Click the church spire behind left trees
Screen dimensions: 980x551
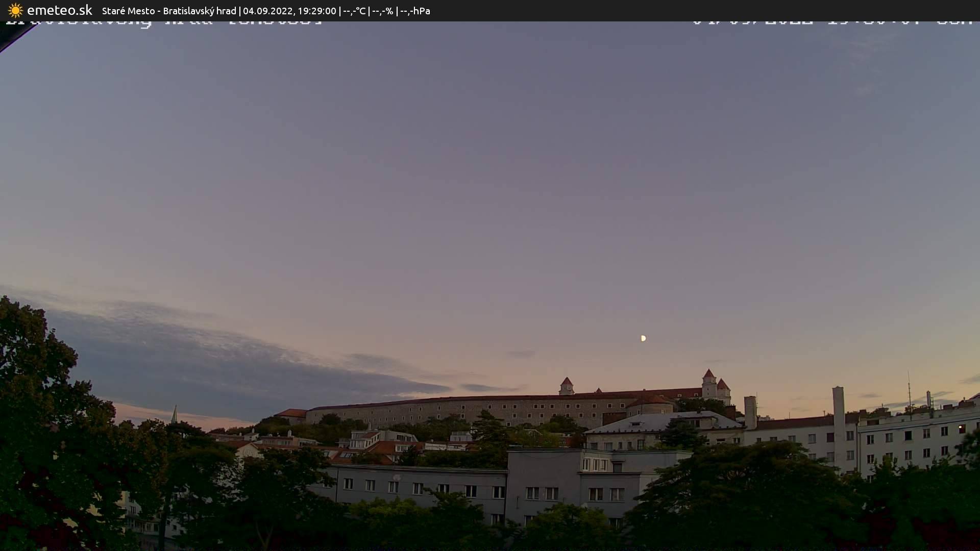pos(175,414)
